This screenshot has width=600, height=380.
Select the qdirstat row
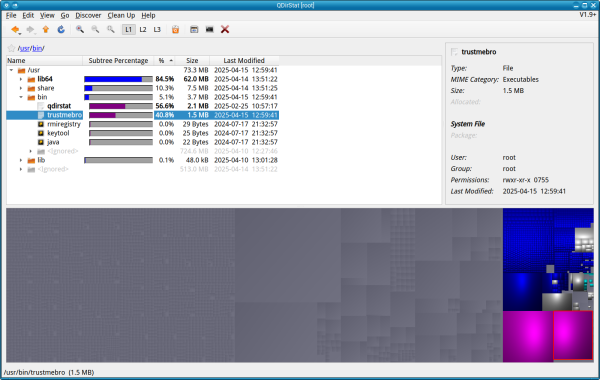point(142,106)
